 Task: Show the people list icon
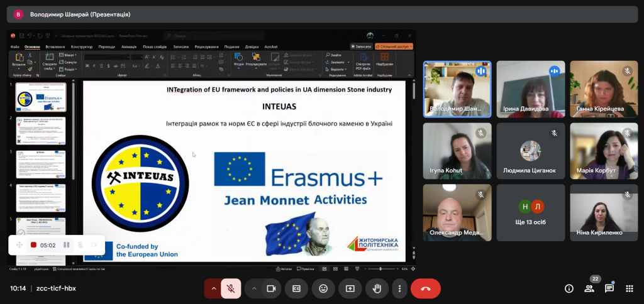click(589, 289)
